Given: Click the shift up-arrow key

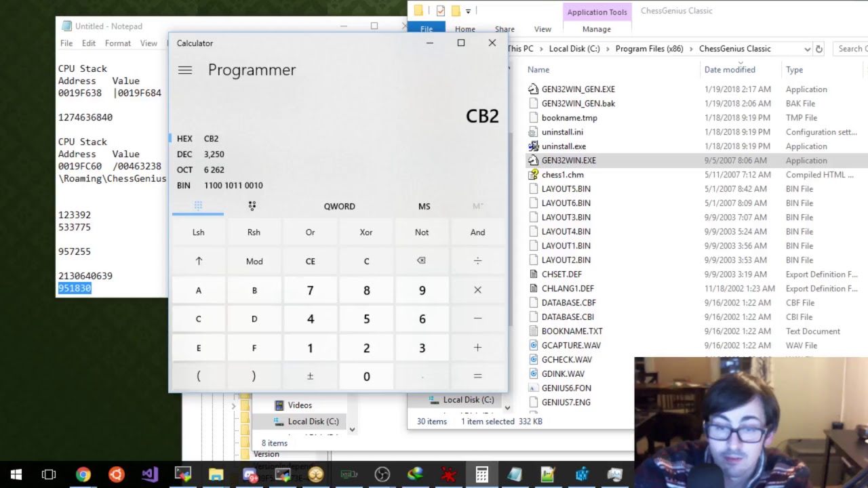Looking at the screenshot, I should (199, 261).
